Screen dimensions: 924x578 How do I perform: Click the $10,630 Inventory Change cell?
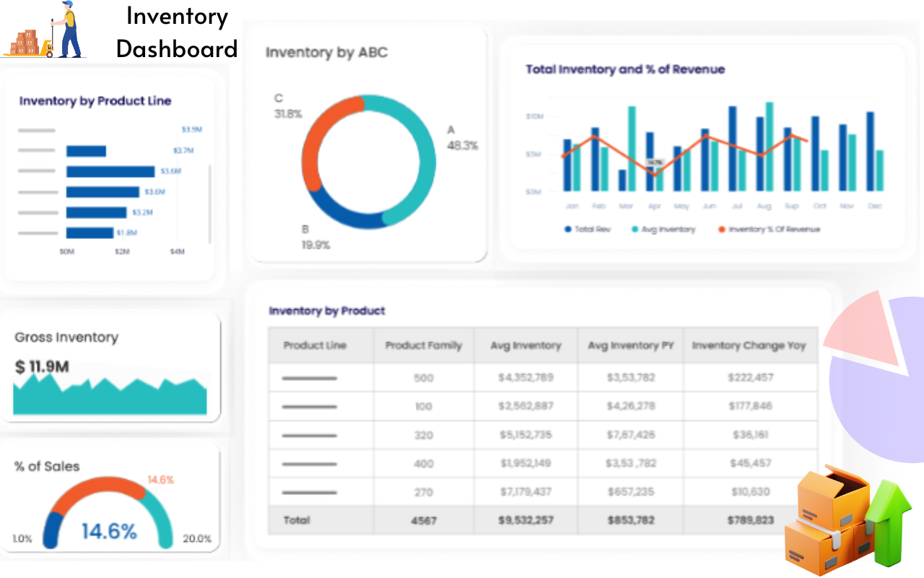click(751, 492)
